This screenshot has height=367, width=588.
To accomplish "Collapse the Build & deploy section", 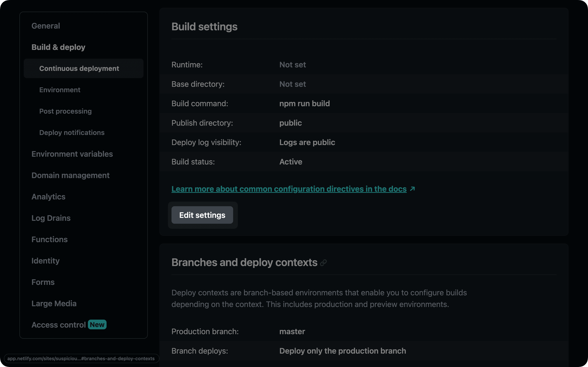I will 58,47.
